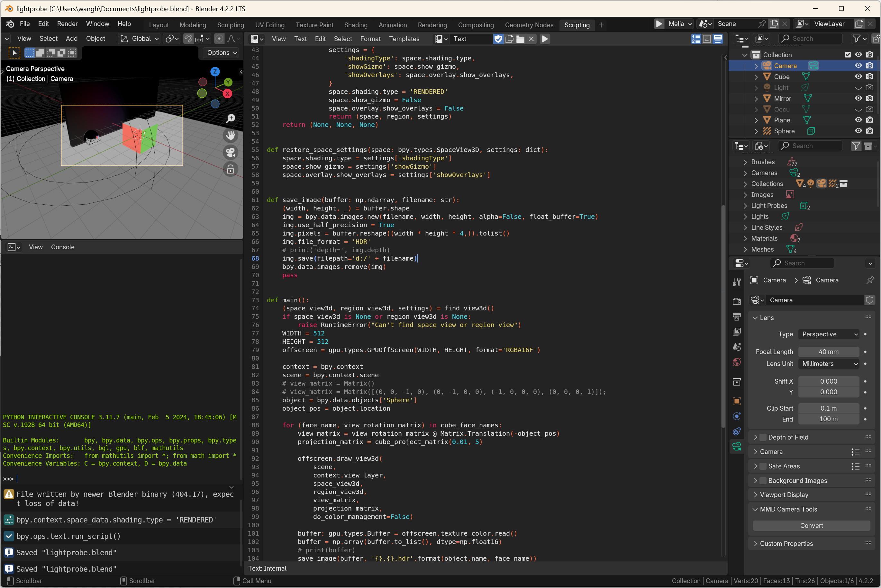This screenshot has width=881, height=588.
Task: Switch to the Geometry Nodes workspace tab
Action: pyautogui.click(x=529, y=25)
